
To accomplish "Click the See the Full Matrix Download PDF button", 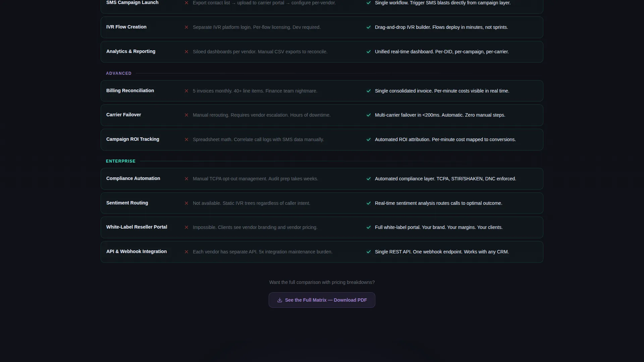I will click(x=322, y=300).
